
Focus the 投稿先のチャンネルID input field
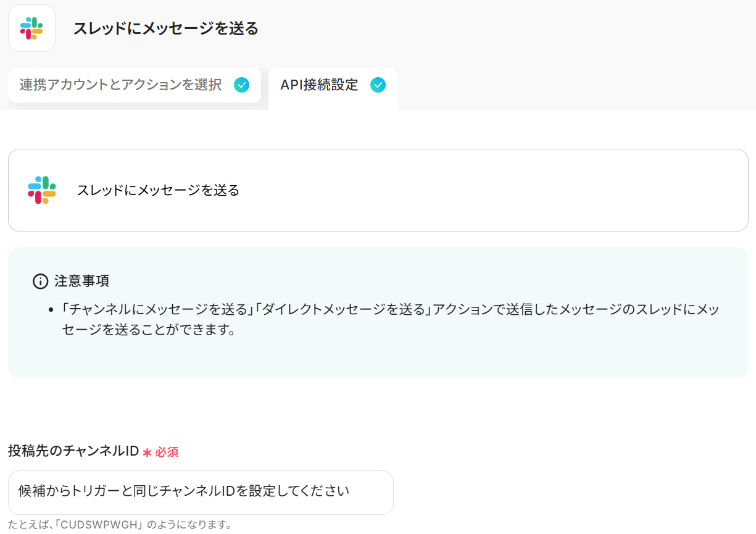point(201,492)
